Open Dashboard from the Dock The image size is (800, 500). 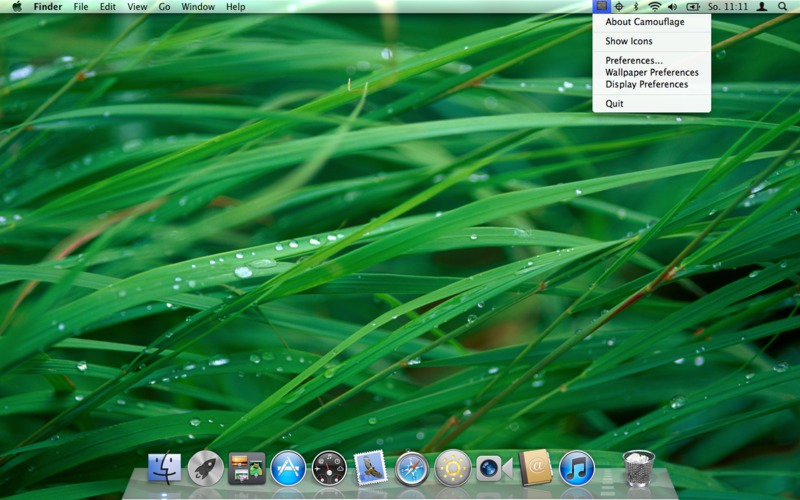(x=329, y=468)
